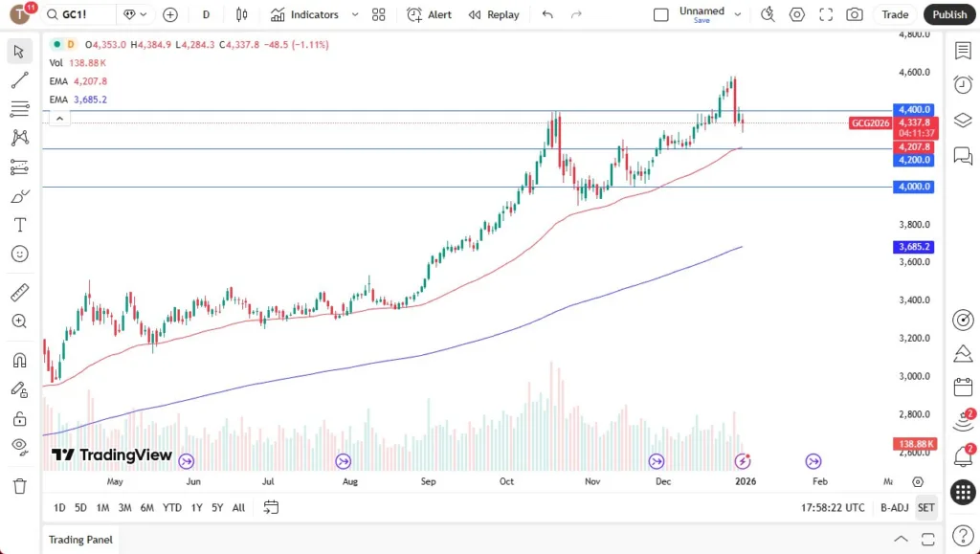Select the Text annotation tool

click(20, 225)
